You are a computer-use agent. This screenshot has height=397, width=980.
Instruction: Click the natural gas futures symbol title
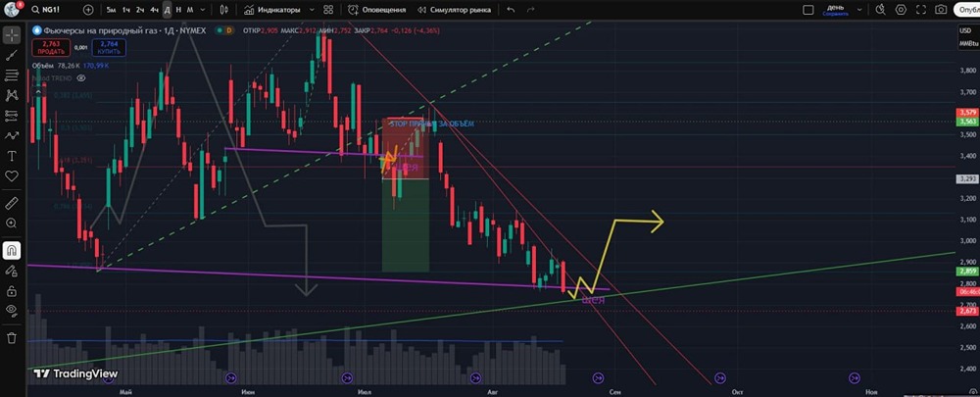[123, 29]
